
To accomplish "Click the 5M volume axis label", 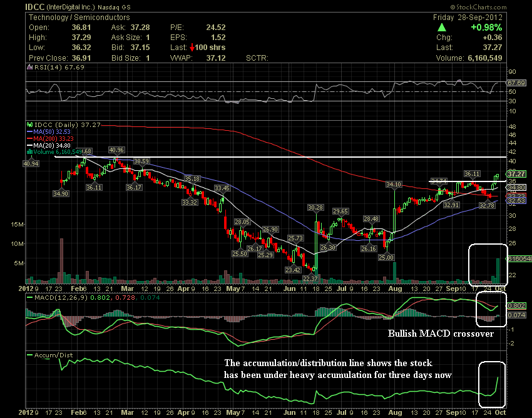I will [19, 263].
